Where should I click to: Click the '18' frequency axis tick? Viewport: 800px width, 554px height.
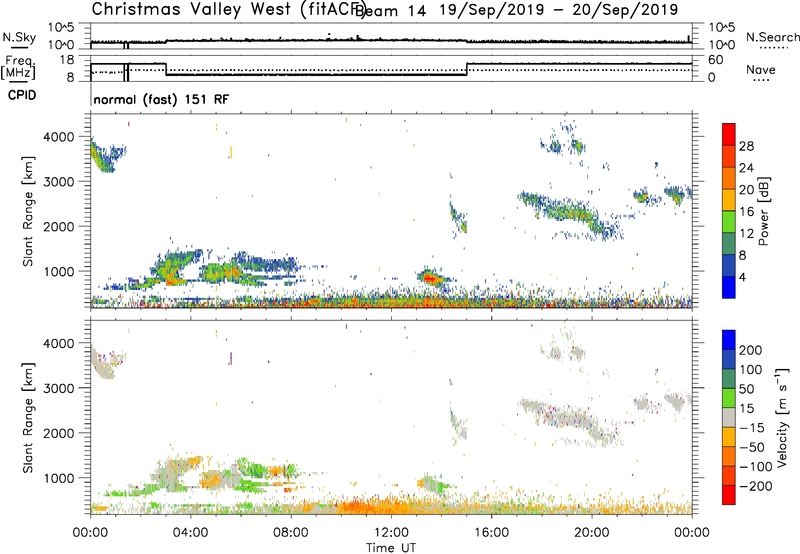tap(67, 60)
